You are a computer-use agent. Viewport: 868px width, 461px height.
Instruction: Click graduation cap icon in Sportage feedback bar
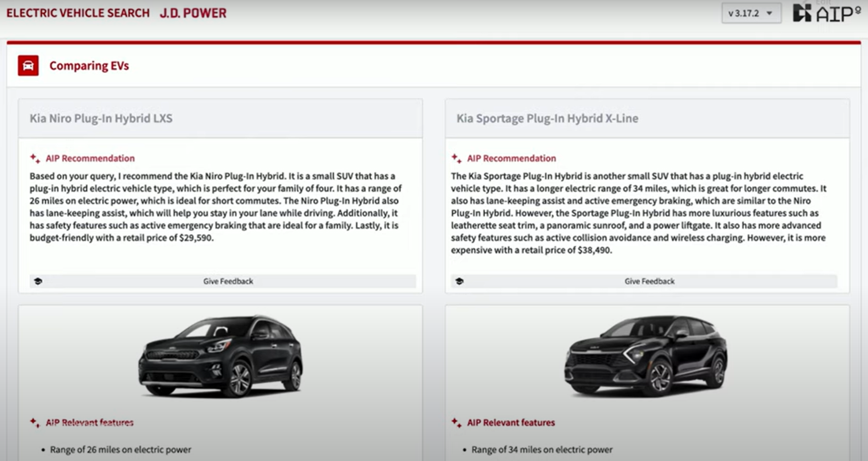coord(460,281)
